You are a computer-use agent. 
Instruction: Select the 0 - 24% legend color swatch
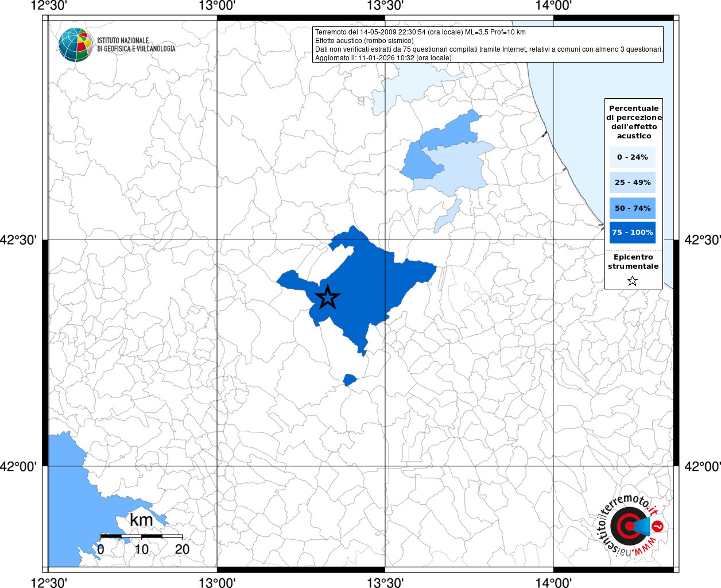(633, 157)
